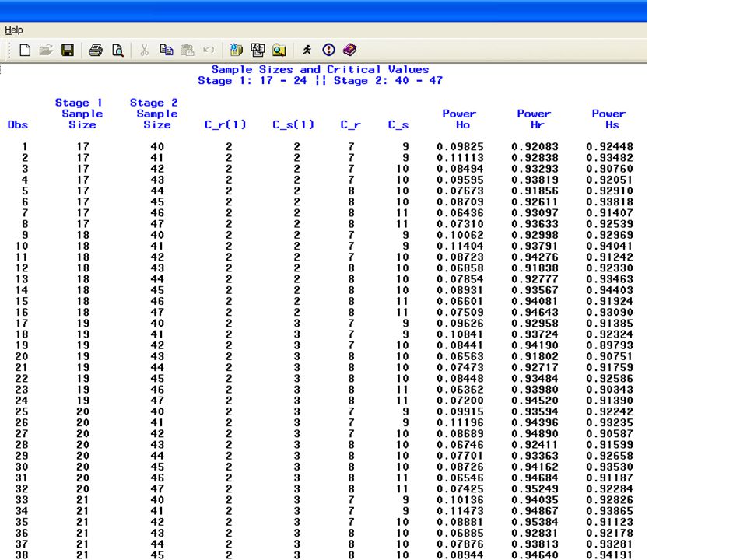Click the Paste clipboard icon
The height and width of the screenshot is (560, 747).
188,50
